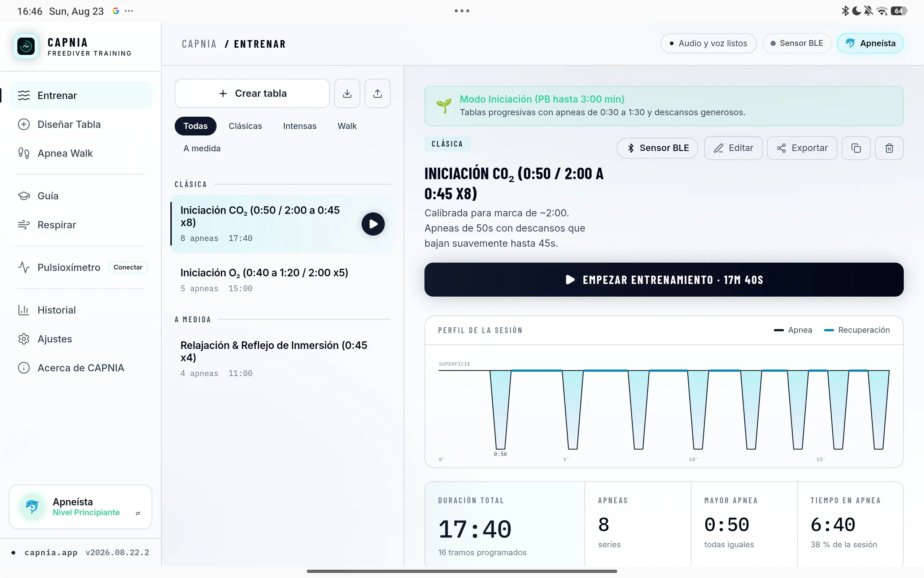
Task: Open Ajustes settings page
Action: coord(80,339)
